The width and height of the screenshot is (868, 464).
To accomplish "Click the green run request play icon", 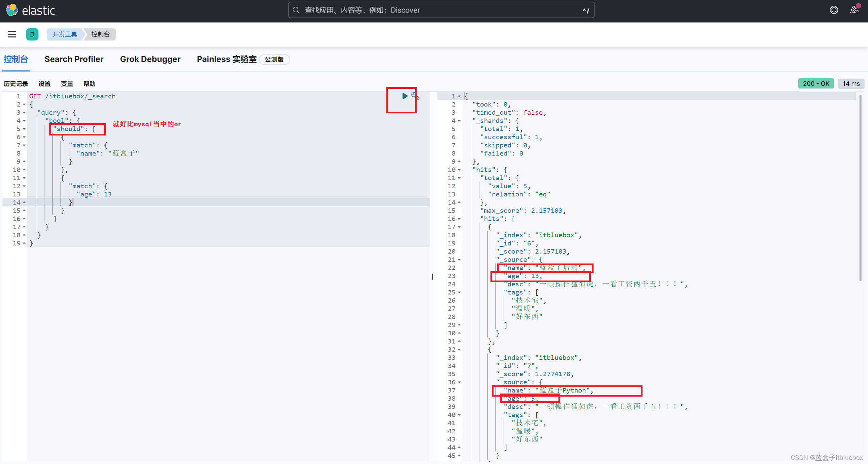I will pyautogui.click(x=404, y=96).
